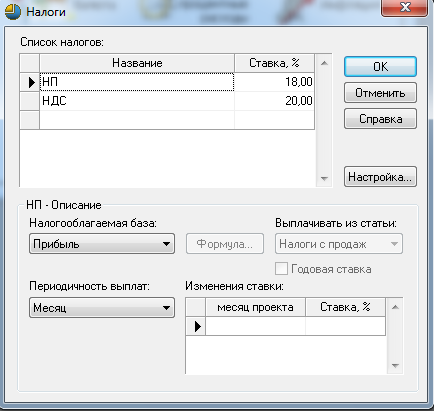Click the rate changes row arrow marker
Screen dimensions: 434x411
click(x=198, y=326)
